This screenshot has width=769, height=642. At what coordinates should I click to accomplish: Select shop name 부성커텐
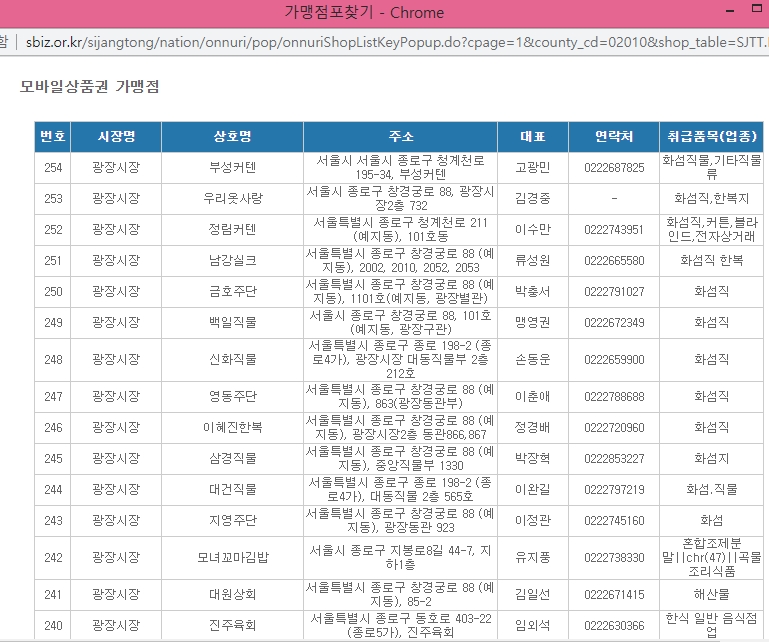pyautogui.click(x=232, y=168)
